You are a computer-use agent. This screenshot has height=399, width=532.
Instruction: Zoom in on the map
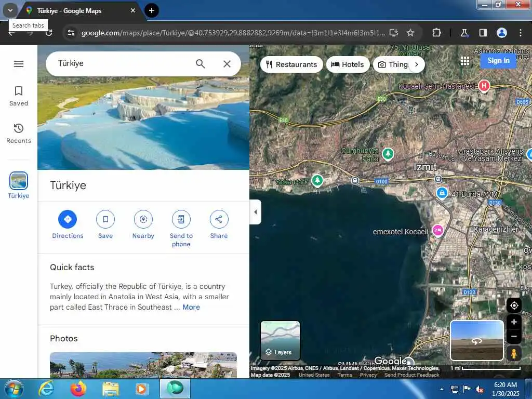tap(514, 322)
